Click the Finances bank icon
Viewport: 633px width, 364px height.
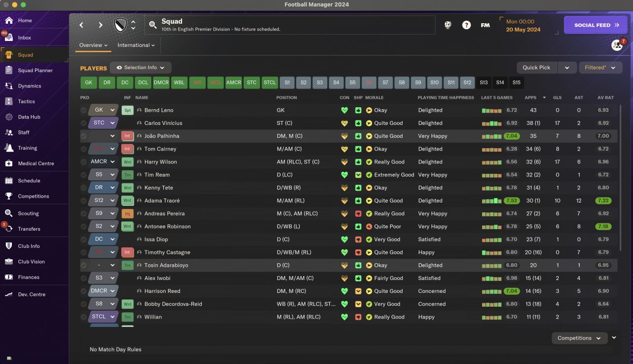pyautogui.click(x=9, y=277)
